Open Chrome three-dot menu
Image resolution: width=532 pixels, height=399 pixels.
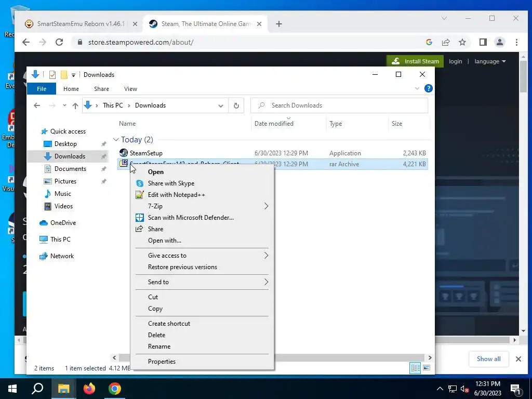pos(516,42)
